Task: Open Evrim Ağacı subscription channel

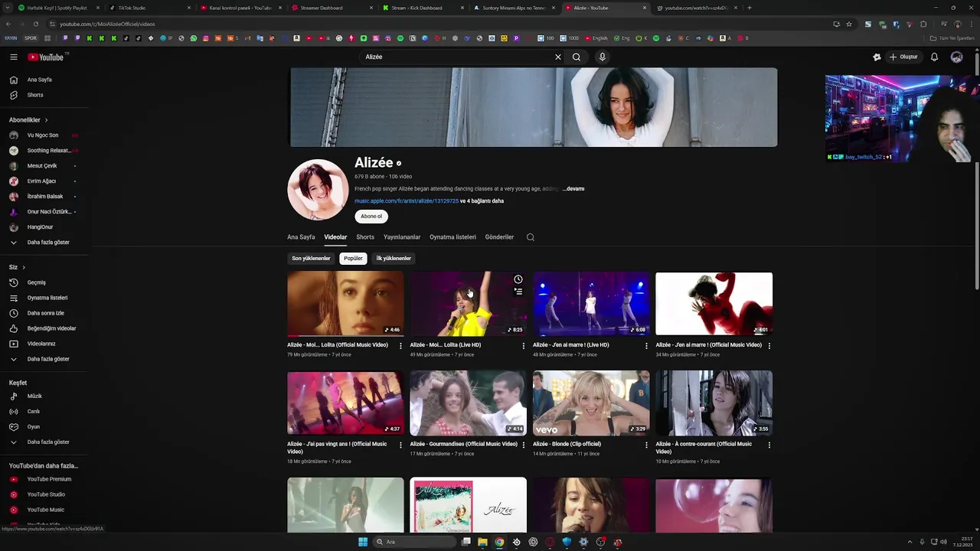Action: [x=41, y=181]
